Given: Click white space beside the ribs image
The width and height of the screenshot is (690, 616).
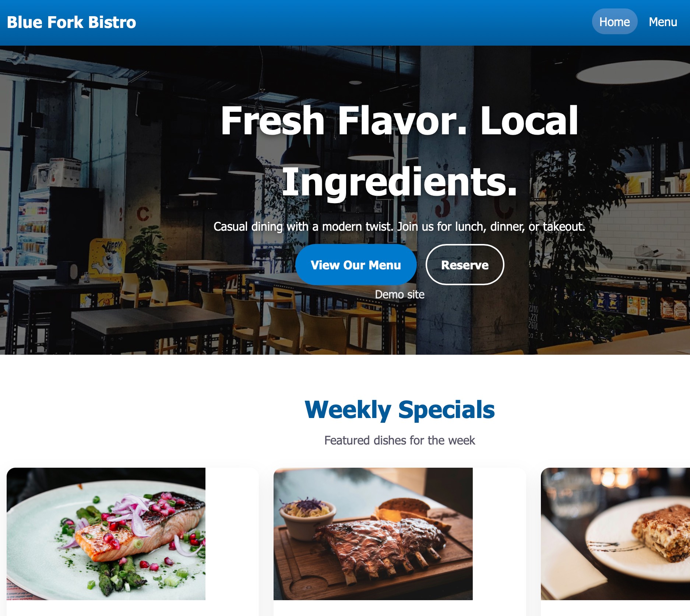Looking at the screenshot, I should pos(499,534).
